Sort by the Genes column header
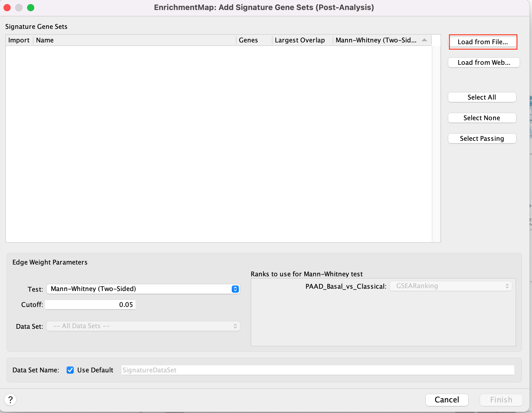The image size is (532, 413). pyautogui.click(x=254, y=40)
